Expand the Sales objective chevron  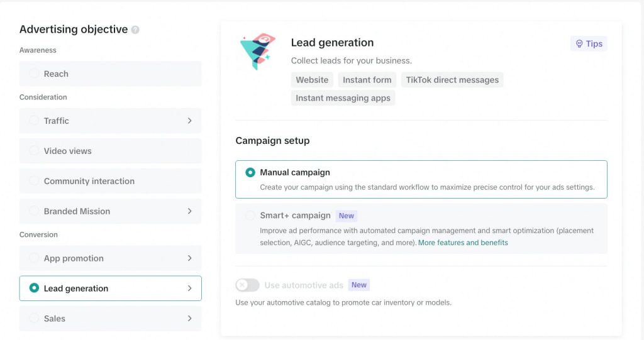(x=190, y=319)
